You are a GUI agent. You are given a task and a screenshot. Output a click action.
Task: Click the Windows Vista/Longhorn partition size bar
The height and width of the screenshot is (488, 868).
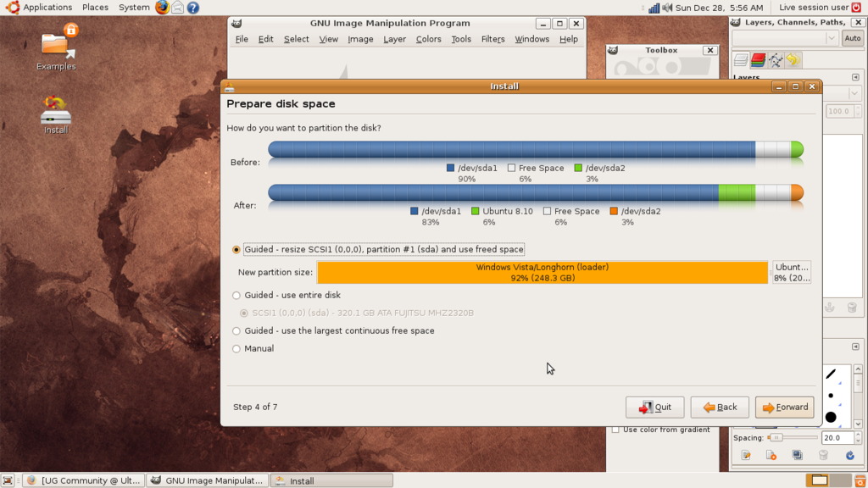[x=542, y=272]
